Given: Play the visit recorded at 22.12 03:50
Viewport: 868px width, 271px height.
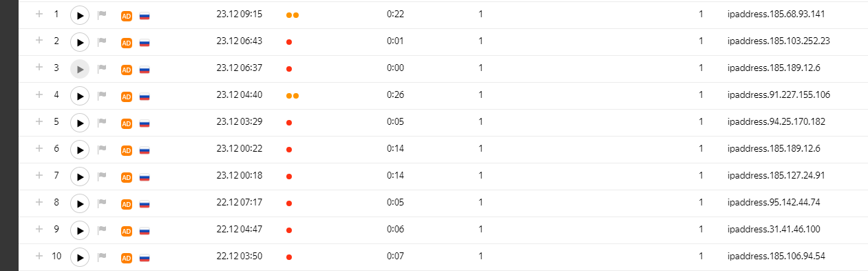Looking at the screenshot, I should (x=80, y=257).
